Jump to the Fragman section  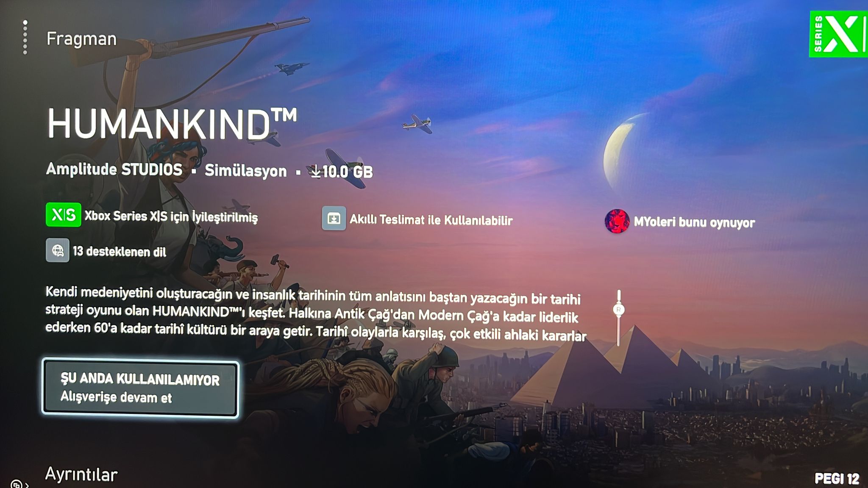point(81,39)
